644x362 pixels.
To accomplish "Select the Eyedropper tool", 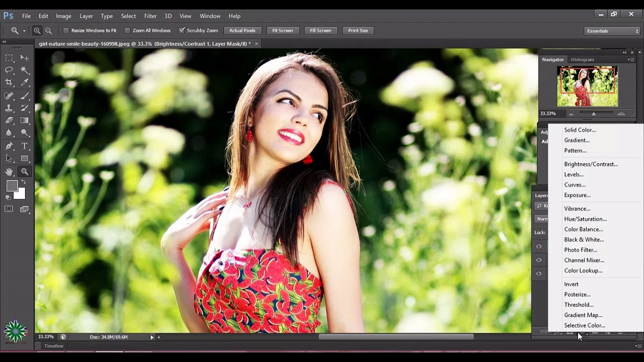I will (x=25, y=82).
